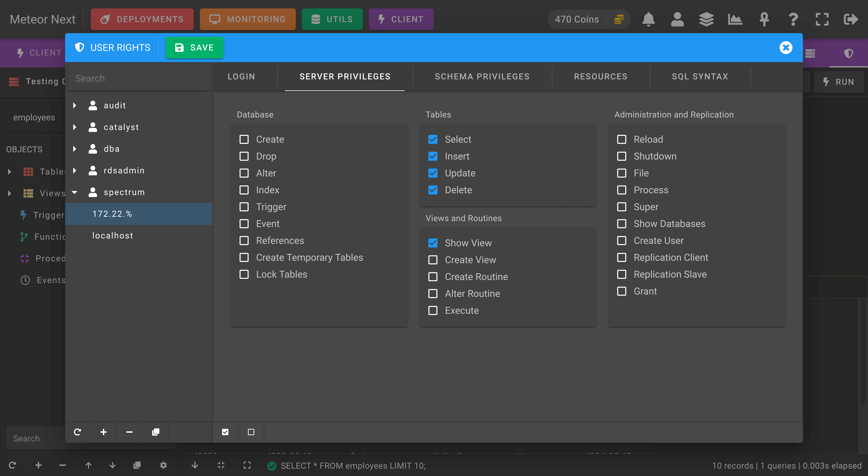Click the up arrow icon in bottom toolbar
Image resolution: width=868 pixels, height=476 pixels.
point(88,465)
